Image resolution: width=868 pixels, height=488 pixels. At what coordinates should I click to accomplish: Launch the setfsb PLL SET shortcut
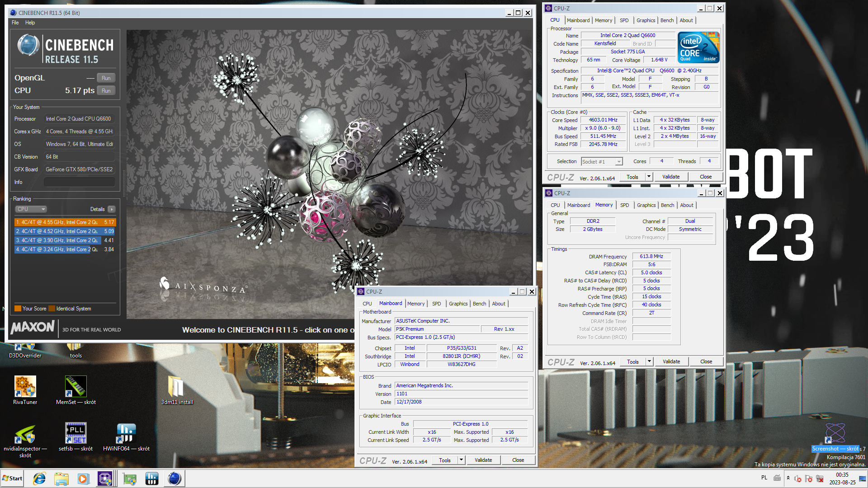[75, 437]
